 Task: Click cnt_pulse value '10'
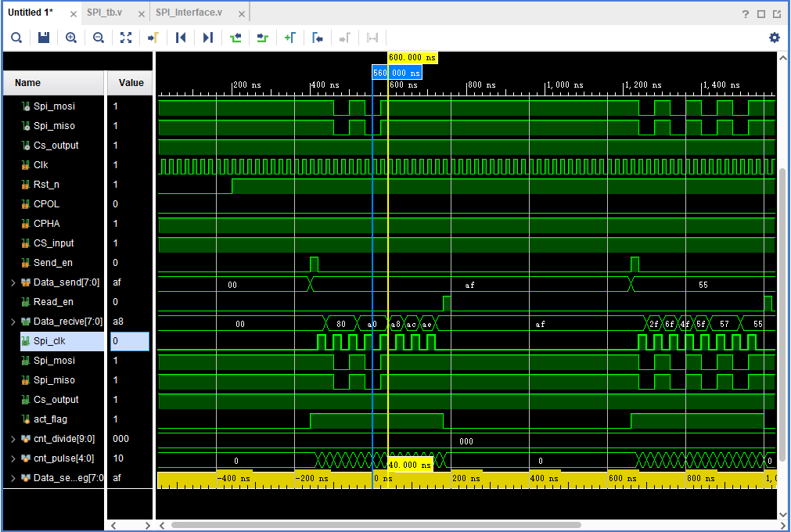(118, 458)
